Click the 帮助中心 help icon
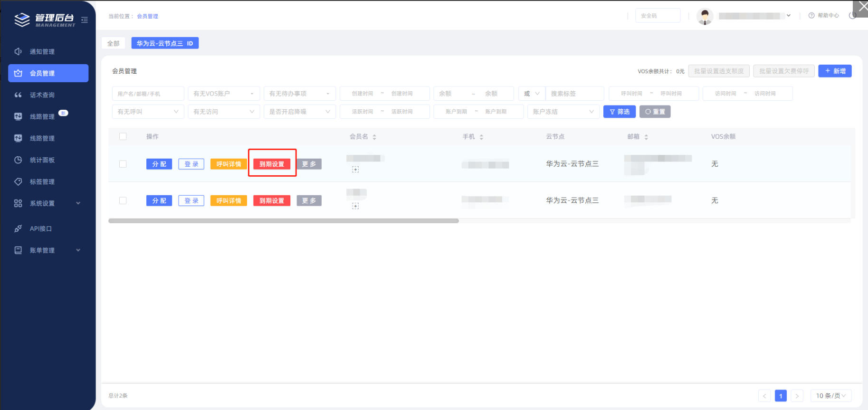 pos(811,16)
